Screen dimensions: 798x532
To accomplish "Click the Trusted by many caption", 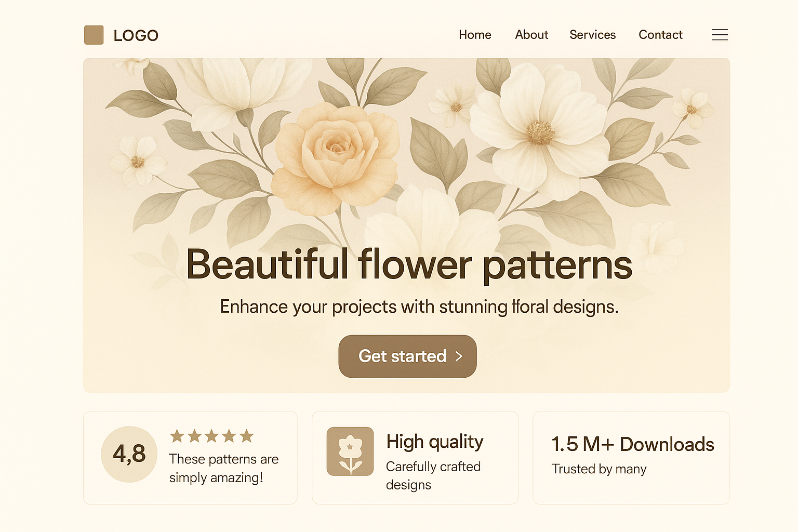I will point(598,469).
